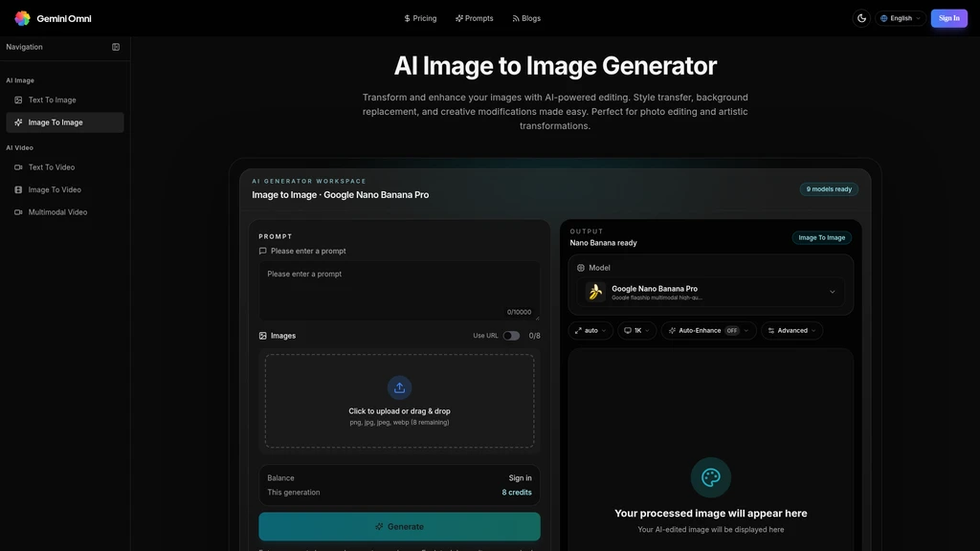980x551 pixels.
Task: Go to Image To Video tool
Action: pyautogui.click(x=65, y=190)
